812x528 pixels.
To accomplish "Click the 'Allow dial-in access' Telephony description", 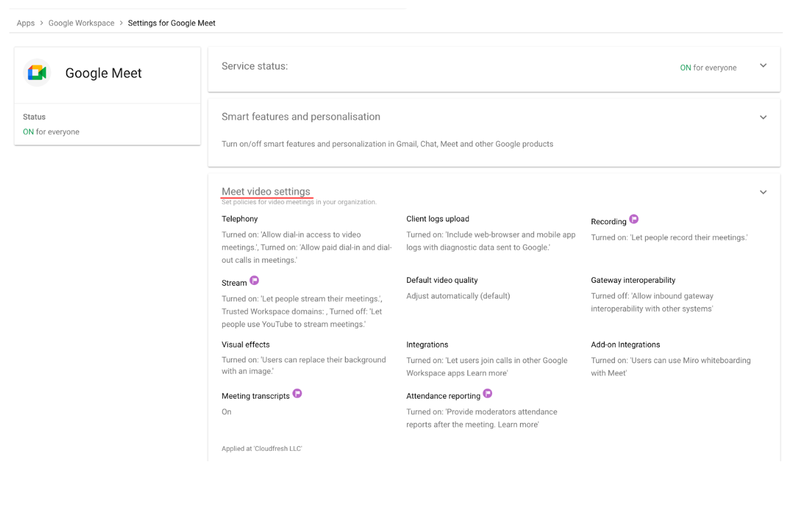I will click(x=307, y=248).
